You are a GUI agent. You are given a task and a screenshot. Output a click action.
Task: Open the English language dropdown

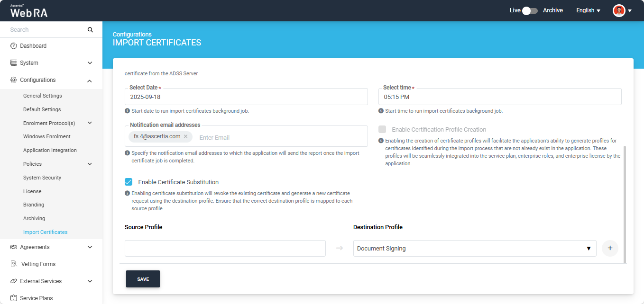coord(588,10)
